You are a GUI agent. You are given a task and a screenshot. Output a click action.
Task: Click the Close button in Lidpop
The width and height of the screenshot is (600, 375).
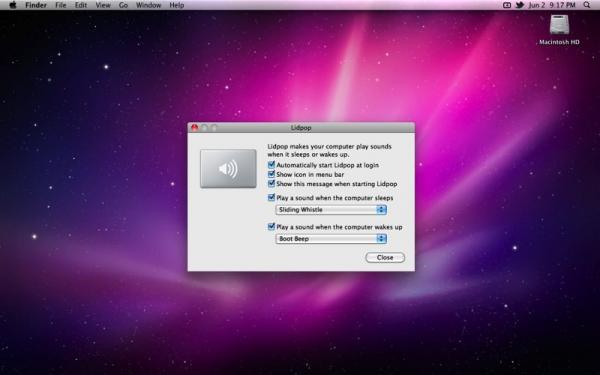coord(385,258)
